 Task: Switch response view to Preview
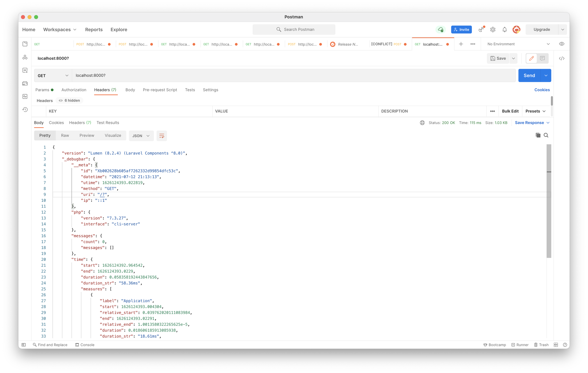pyautogui.click(x=87, y=135)
